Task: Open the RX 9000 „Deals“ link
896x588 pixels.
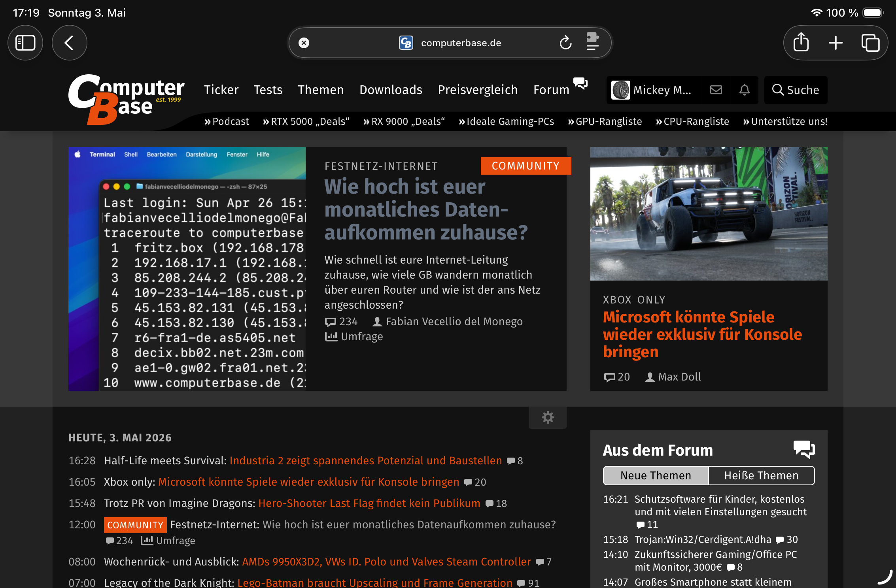Action: click(x=404, y=121)
